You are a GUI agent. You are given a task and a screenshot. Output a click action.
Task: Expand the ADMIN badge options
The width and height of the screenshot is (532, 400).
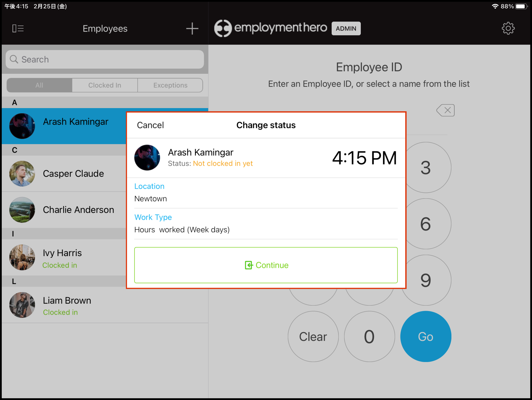coord(346,28)
